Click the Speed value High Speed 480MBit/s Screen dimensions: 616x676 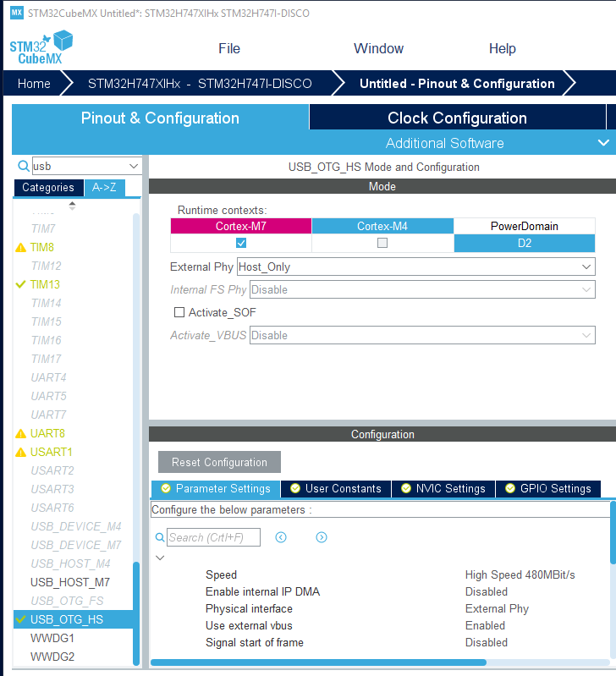[x=520, y=575]
